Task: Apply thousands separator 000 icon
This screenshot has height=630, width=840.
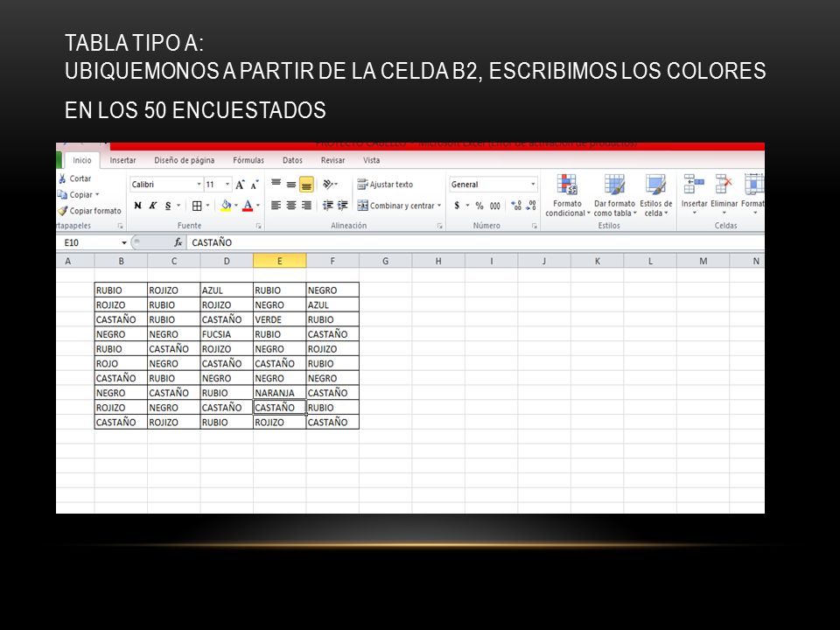Action: point(495,206)
